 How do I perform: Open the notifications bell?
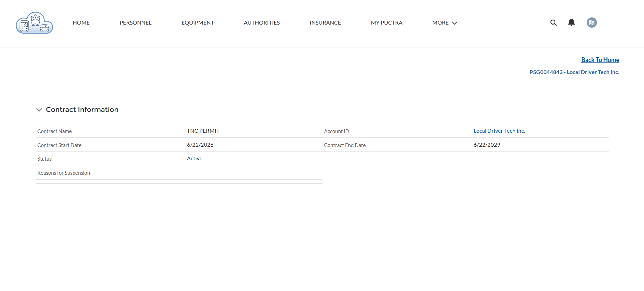pos(571,23)
